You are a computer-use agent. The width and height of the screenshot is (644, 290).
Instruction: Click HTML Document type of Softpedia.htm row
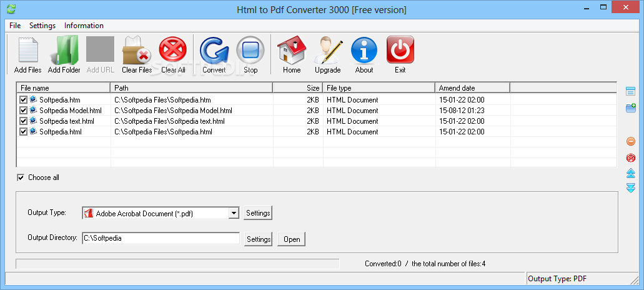352,100
